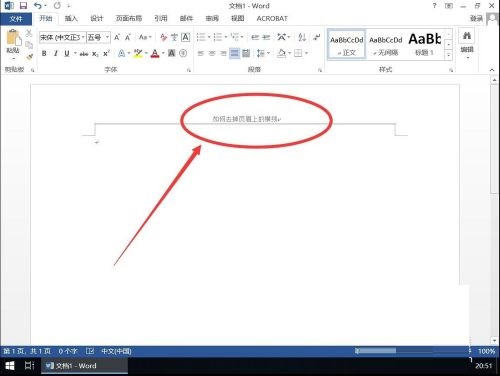Open the proofing status icon
500x376 pixels.
point(90,351)
